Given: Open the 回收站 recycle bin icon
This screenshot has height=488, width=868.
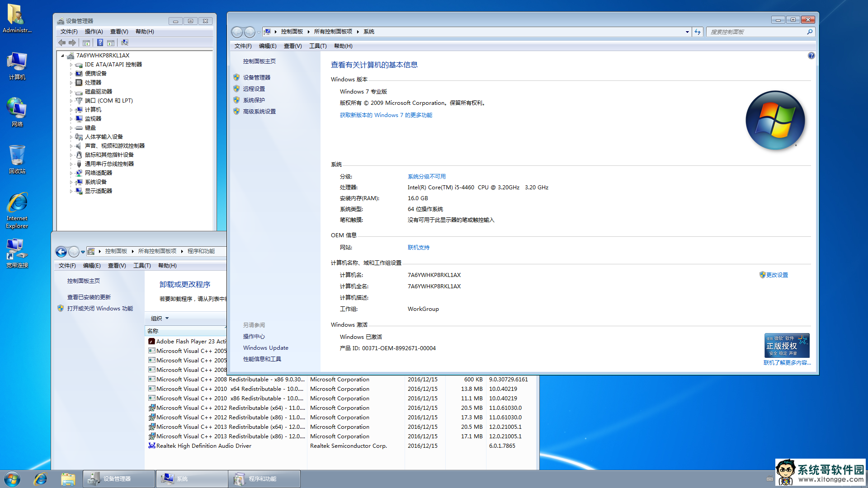Looking at the screenshot, I should coord(17,159).
